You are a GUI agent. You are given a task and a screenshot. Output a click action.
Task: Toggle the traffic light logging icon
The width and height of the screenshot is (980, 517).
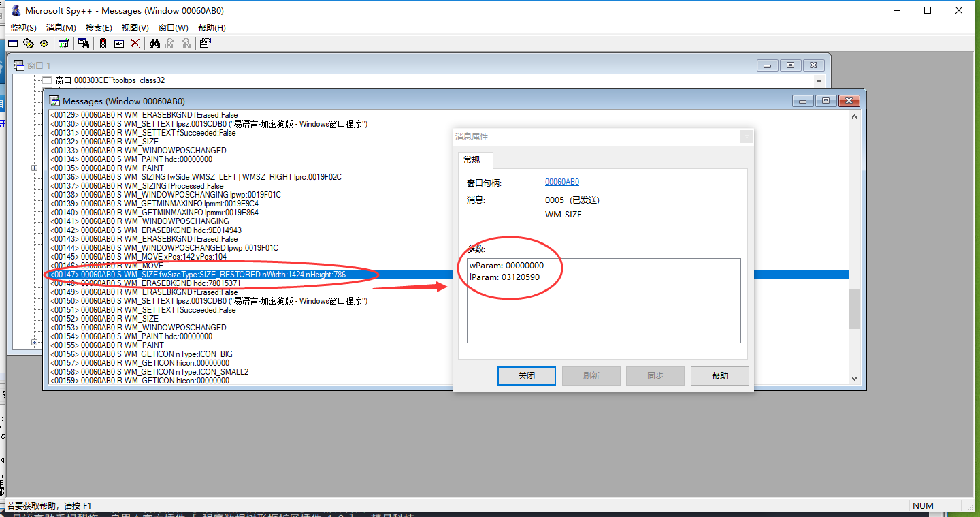(103, 44)
